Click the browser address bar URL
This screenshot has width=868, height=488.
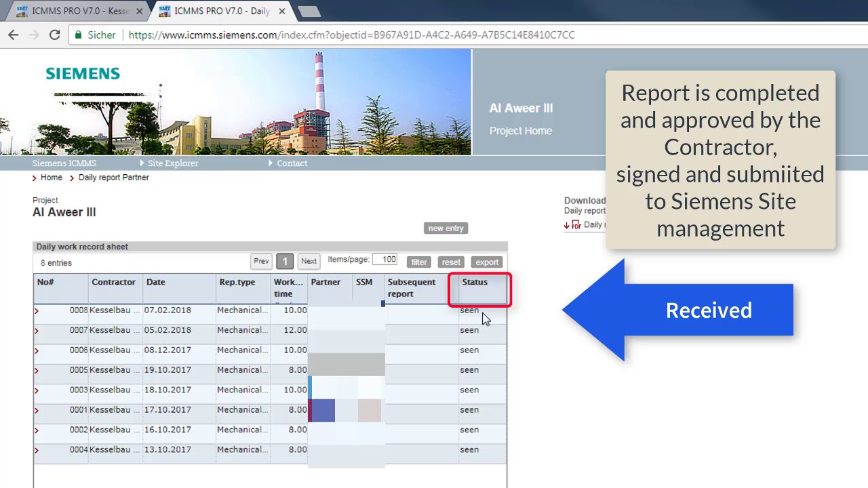351,35
